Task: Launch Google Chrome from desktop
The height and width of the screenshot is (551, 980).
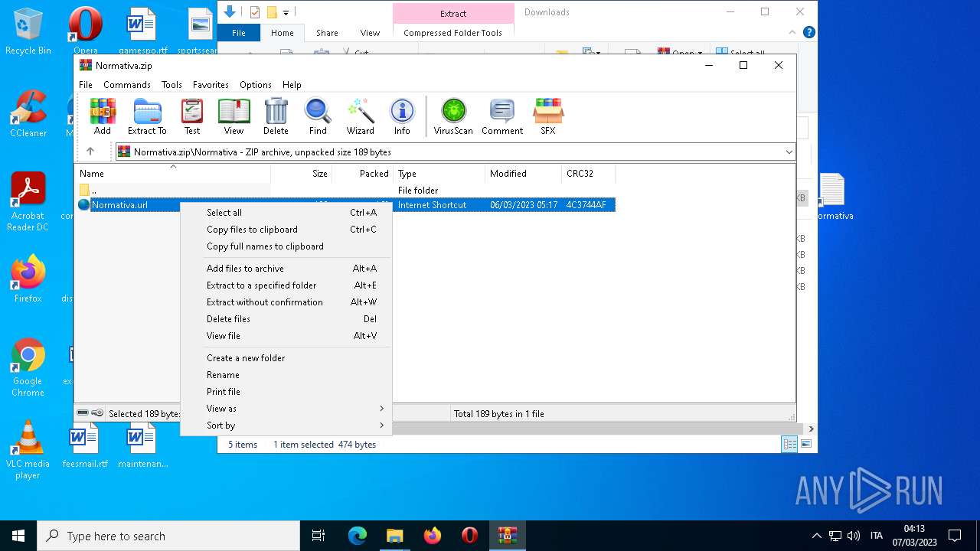Action: (28, 367)
